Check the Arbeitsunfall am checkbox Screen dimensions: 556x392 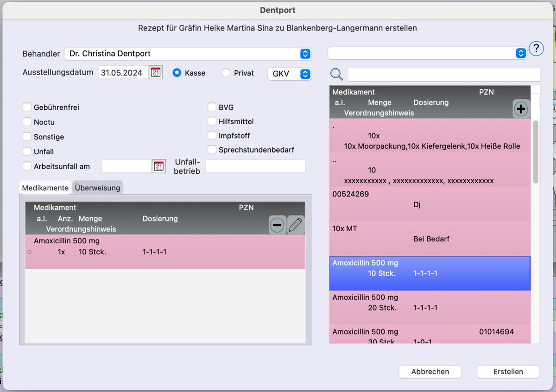pyautogui.click(x=27, y=166)
